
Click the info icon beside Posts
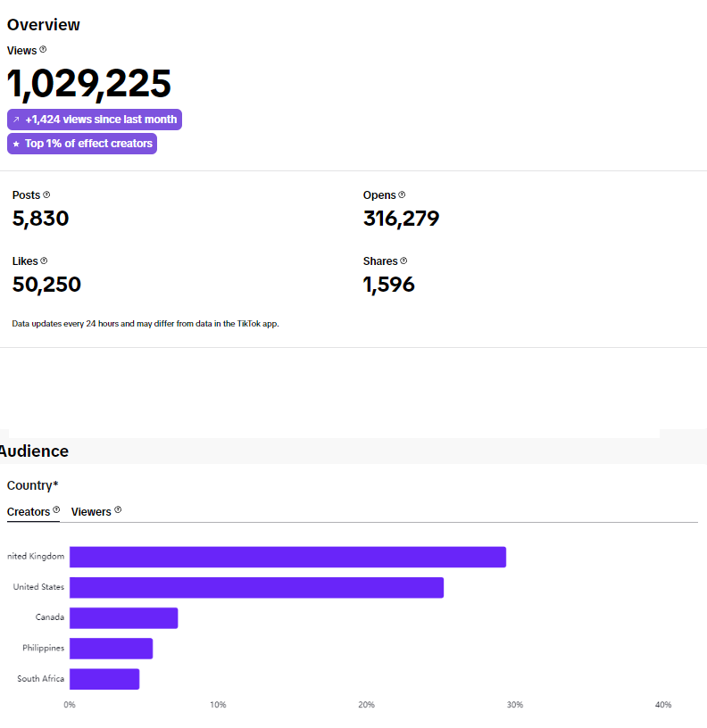tap(46, 194)
